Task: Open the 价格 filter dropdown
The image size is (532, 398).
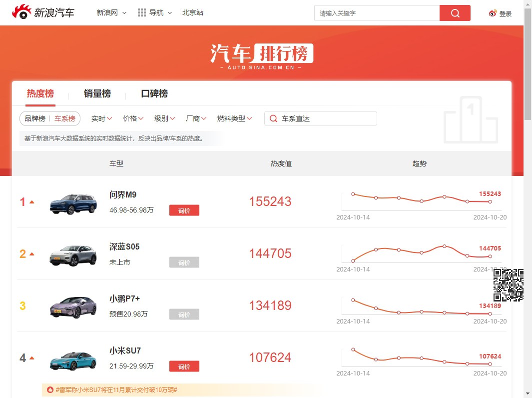Action: tap(133, 118)
